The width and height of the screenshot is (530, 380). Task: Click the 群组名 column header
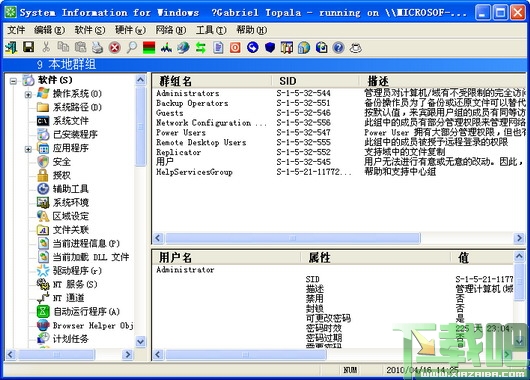(212, 81)
